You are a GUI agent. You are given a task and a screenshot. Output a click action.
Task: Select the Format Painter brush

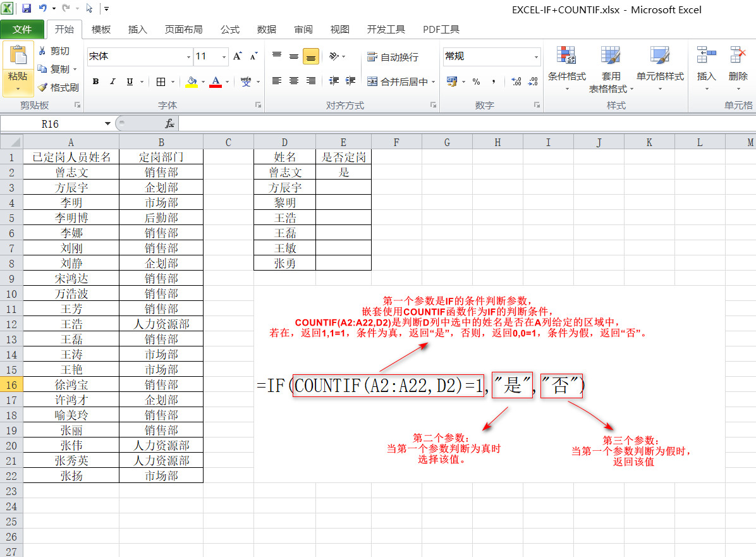click(x=42, y=87)
